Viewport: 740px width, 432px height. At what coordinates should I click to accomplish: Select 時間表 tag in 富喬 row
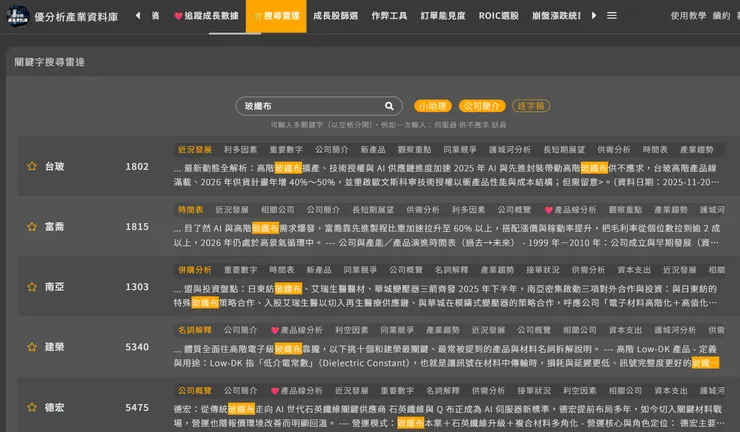pyautogui.click(x=190, y=210)
